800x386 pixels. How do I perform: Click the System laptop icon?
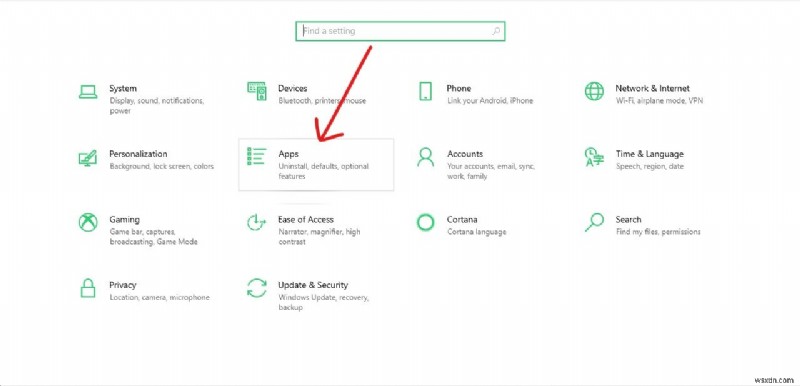(88, 92)
